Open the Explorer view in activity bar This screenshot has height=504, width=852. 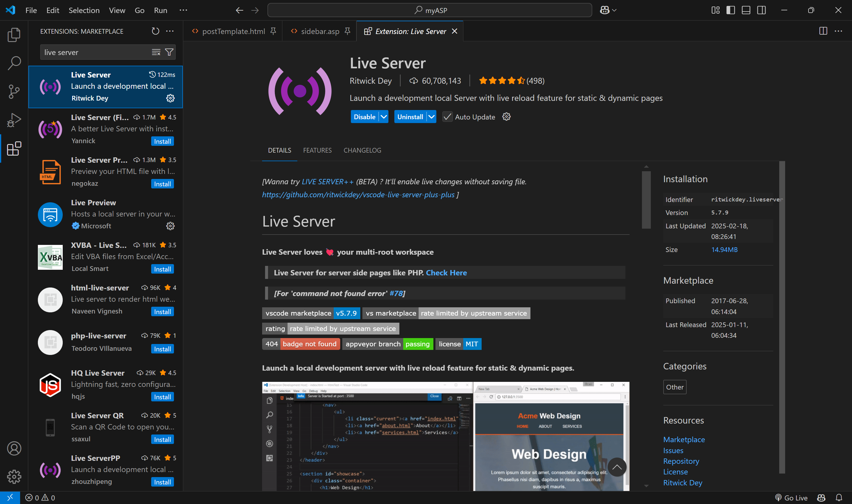click(14, 35)
